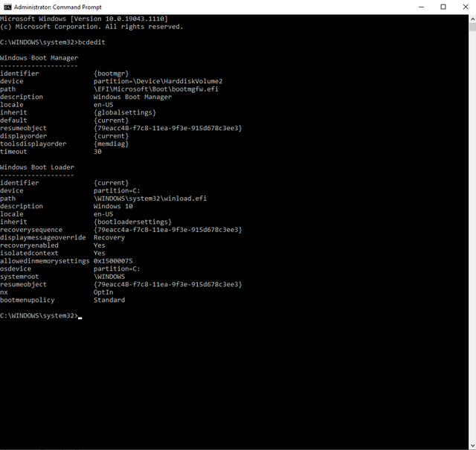Click the 'Administrator: Command Prompt' title text
Image resolution: width=476 pixels, height=450 pixels.
coord(58,7)
